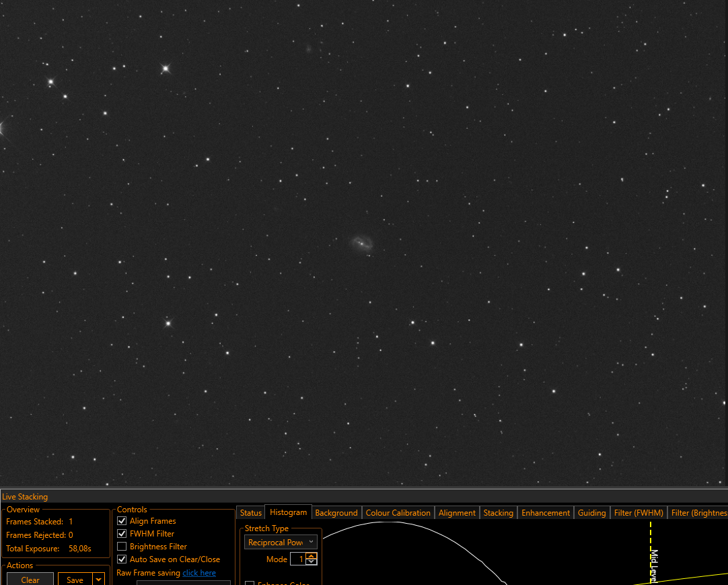This screenshot has width=728, height=585.
Task: Save the stacked image
Action: [75, 580]
